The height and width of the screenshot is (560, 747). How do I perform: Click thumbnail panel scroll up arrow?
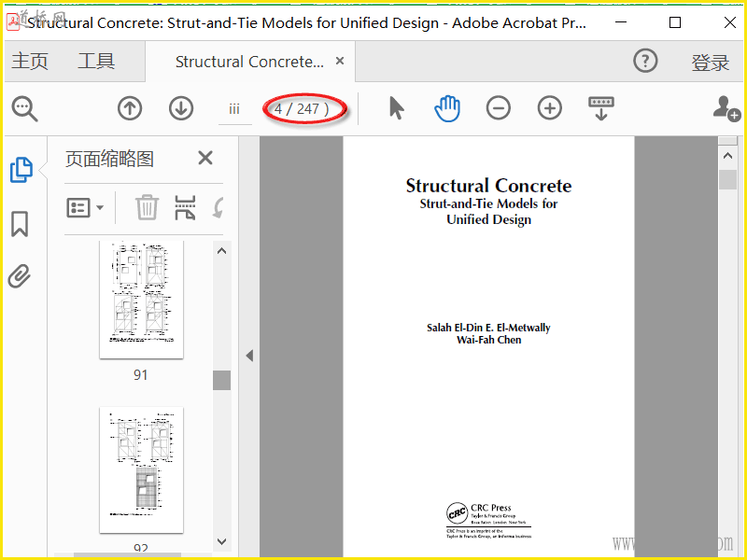click(221, 251)
